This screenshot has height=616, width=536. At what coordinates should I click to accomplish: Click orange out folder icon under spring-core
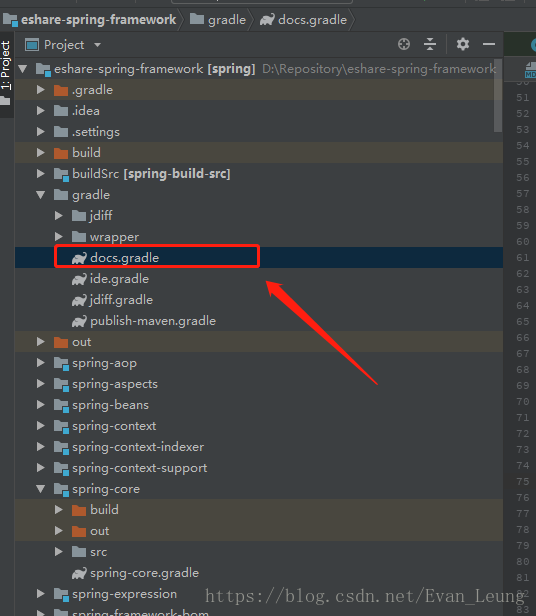[x=79, y=531]
